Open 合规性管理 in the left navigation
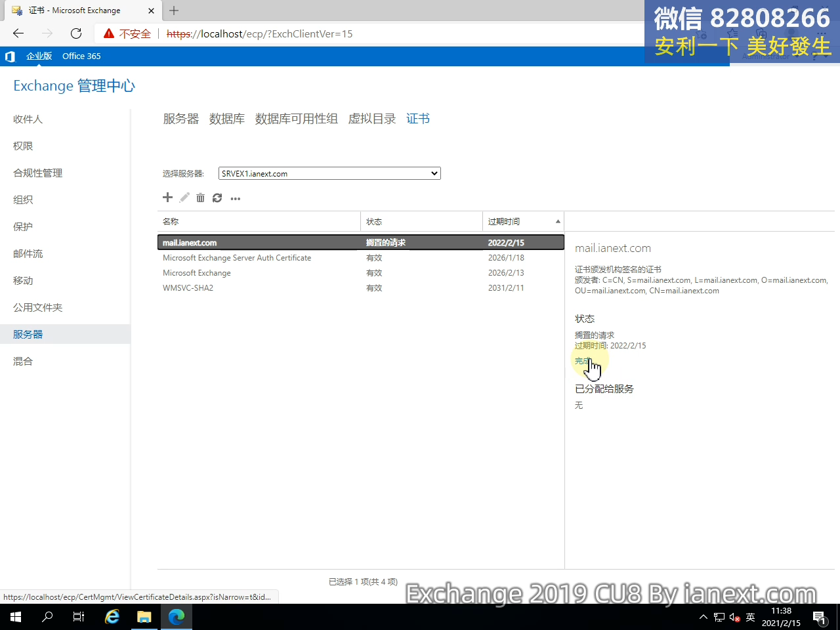840x630 pixels. 37,173
